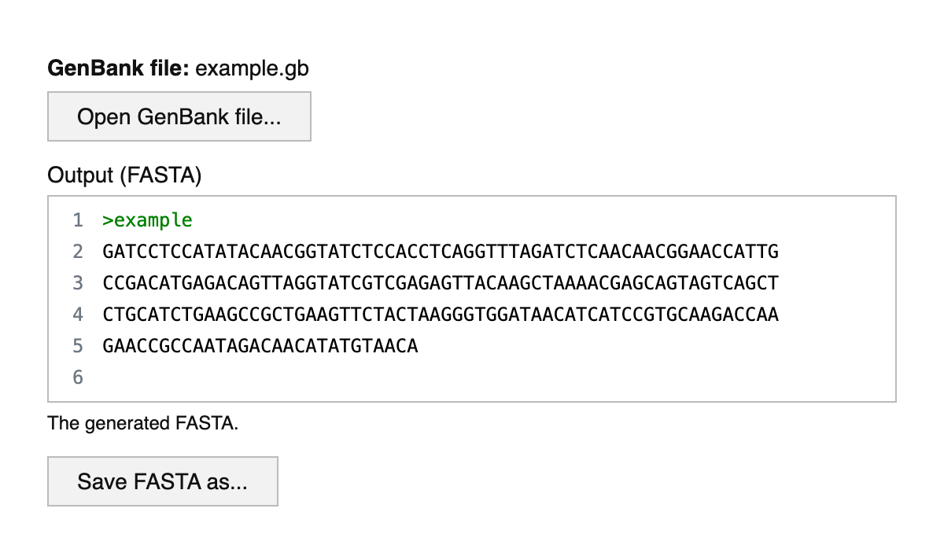
Task: Click the bold GenBank file label
Action: (x=118, y=68)
